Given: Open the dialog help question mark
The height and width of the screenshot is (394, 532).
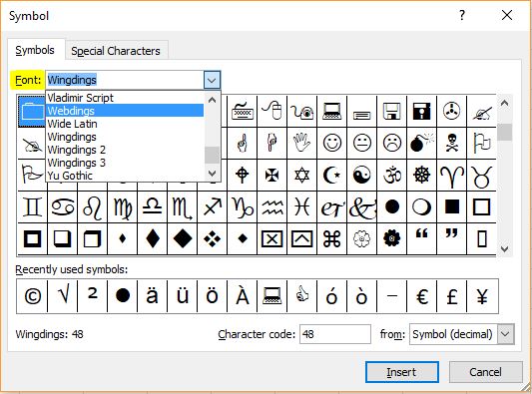Looking at the screenshot, I should click(x=462, y=15).
